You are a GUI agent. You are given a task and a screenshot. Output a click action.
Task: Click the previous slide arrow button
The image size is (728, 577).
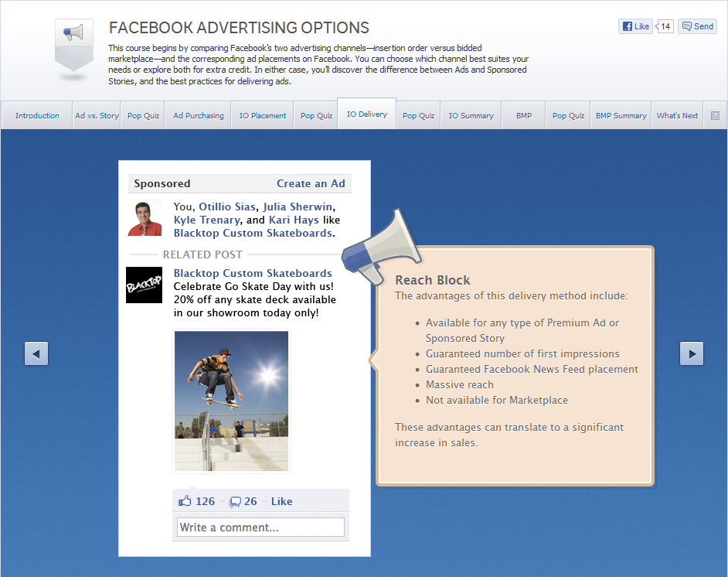tap(36, 353)
